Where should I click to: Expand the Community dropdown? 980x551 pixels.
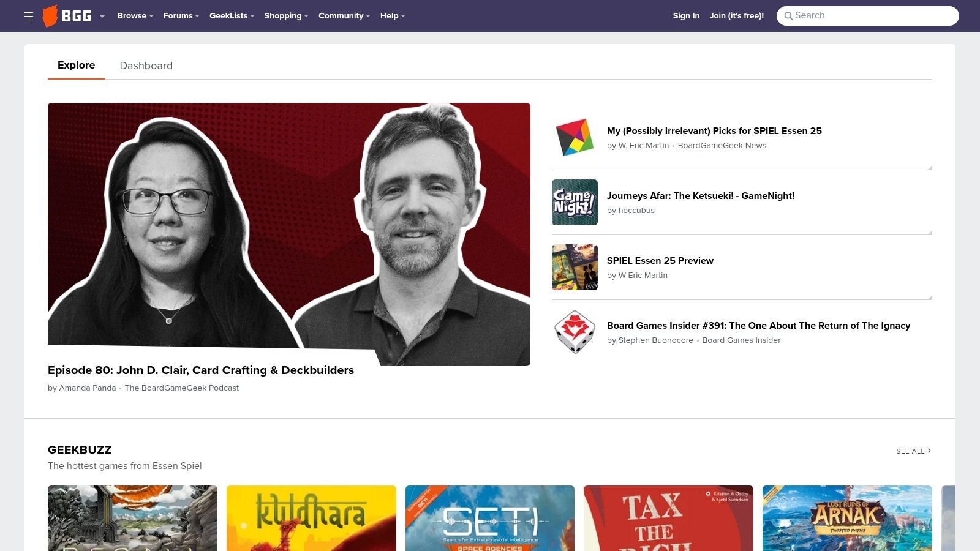344,16
